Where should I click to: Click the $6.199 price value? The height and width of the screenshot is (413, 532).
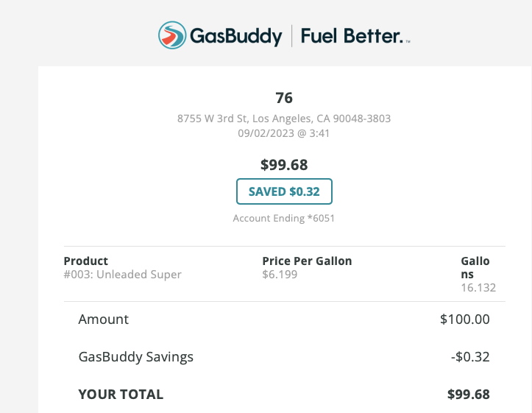point(280,274)
